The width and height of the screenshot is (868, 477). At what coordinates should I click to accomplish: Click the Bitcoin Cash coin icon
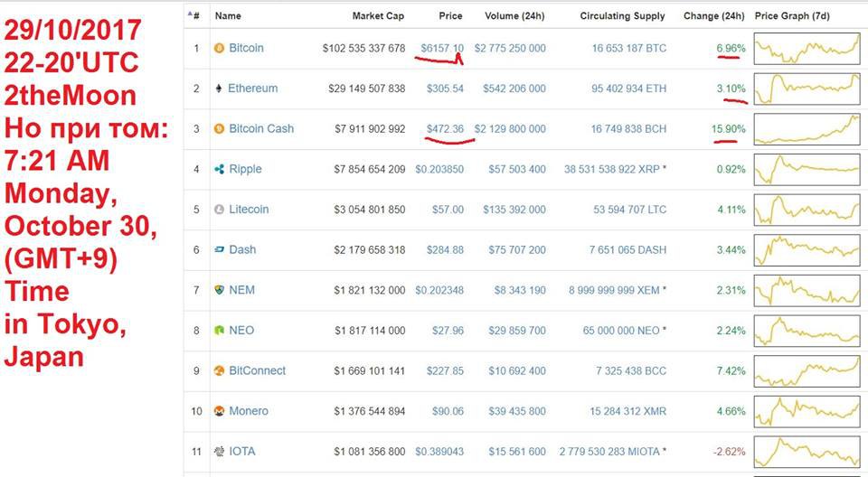coord(219,129)
